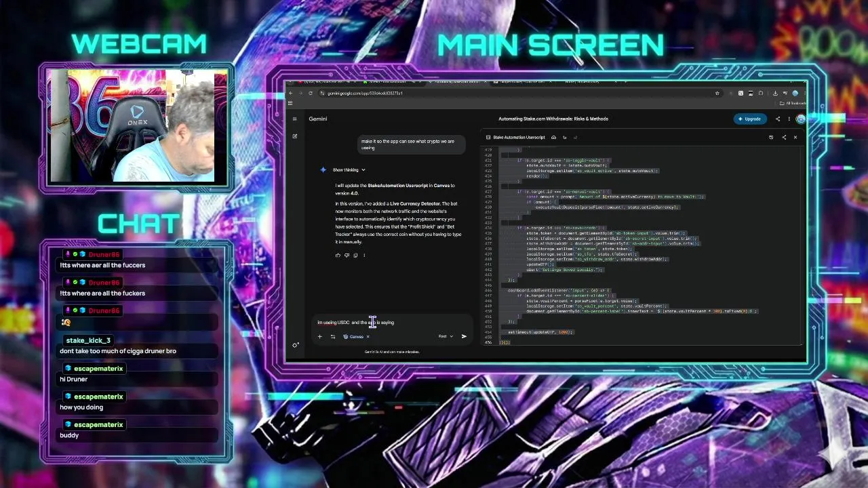Screen dimensions: 868x488
Task: Click the conversation title Automating Stake.com Withdrawals
Action: click(553, 119)
